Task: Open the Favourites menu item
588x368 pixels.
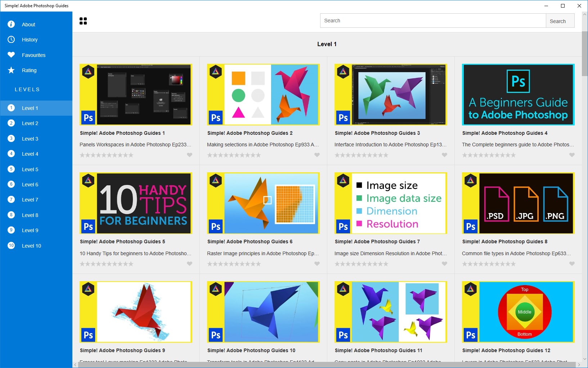Action: click(x=36, y=55)
